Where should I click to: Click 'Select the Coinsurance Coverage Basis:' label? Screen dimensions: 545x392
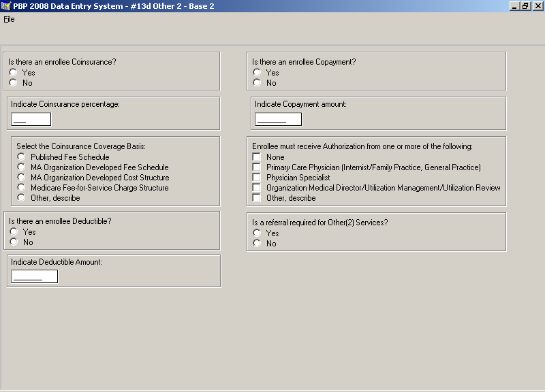click(81, 146)
